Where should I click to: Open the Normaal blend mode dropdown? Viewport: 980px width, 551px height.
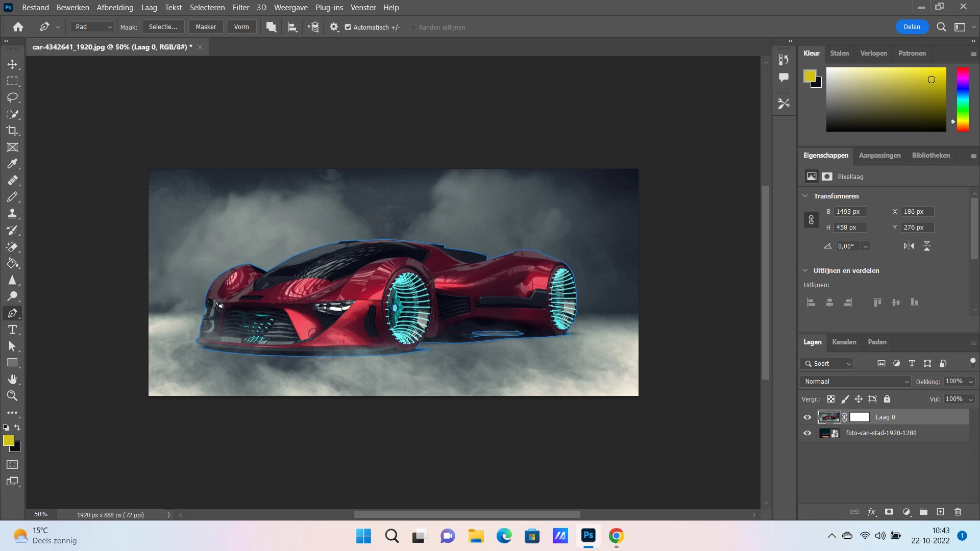(x=856, y=382)
